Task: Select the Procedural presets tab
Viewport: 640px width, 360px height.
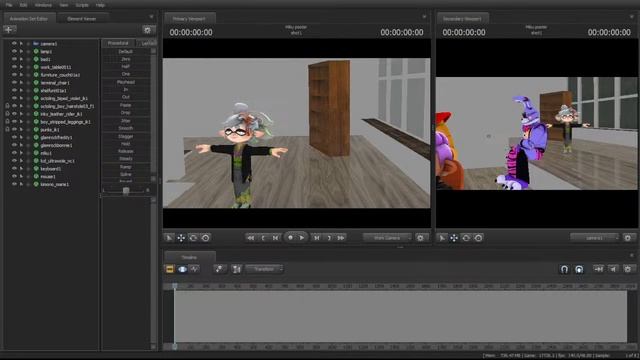Action: (118, 43)
